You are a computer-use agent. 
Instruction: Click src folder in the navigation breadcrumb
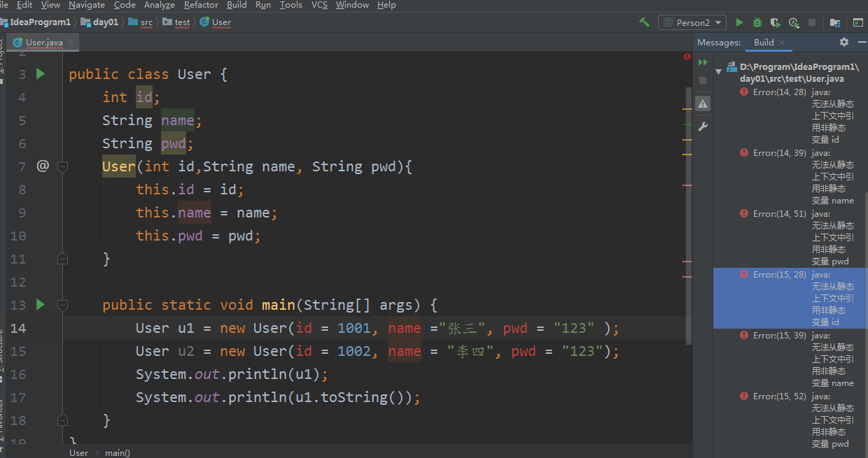click(140, 22)
